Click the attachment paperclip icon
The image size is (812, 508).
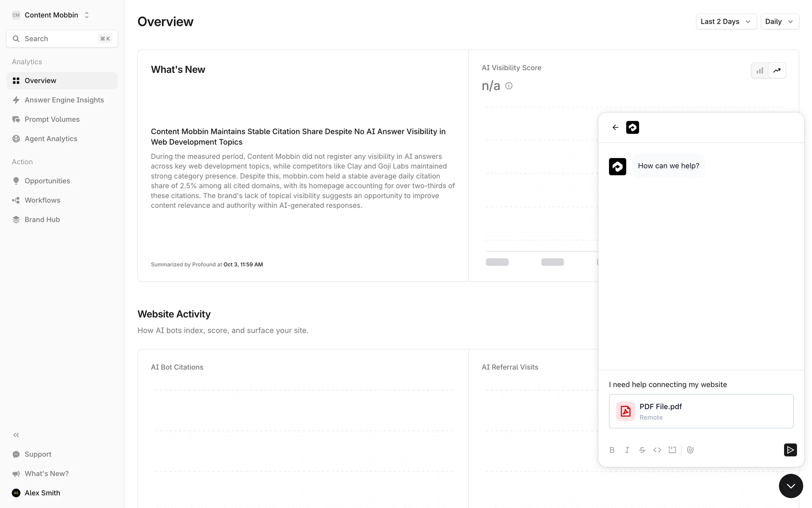(x=690, y=450)
